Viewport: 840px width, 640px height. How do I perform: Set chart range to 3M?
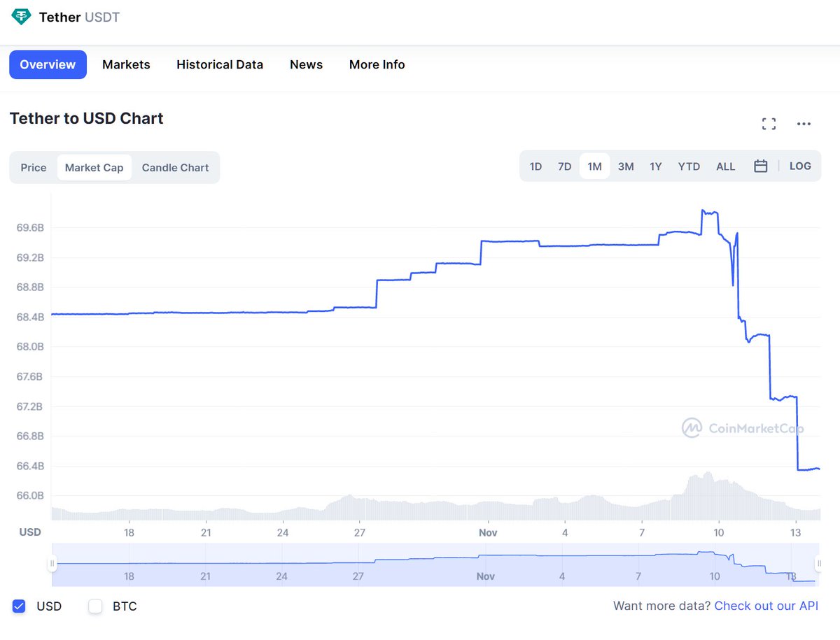pos(626,166)
